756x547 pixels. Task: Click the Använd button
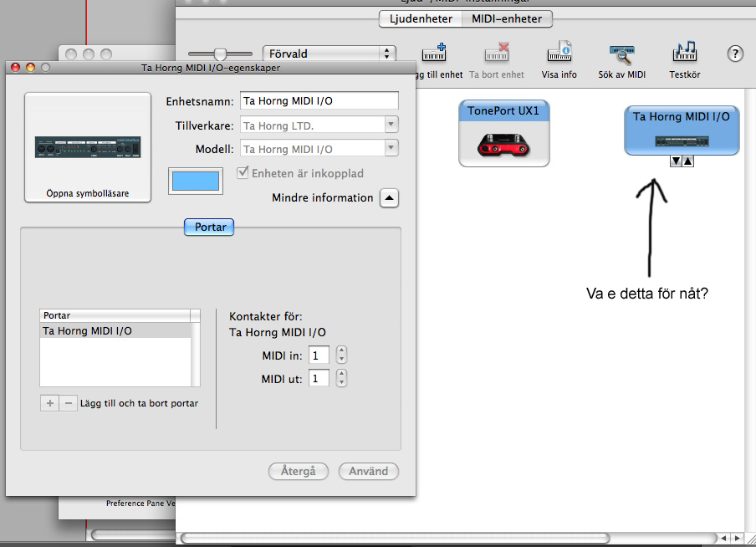368,471
